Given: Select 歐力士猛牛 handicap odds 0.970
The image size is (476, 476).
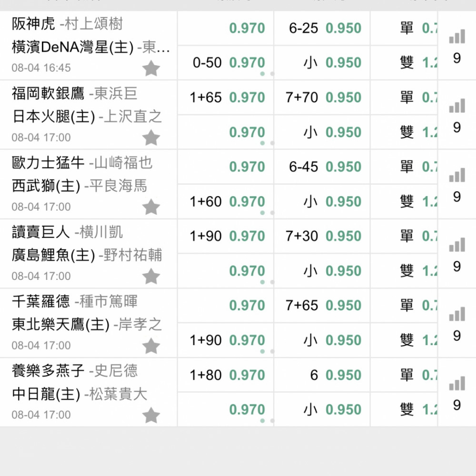Looking at the screenshot, I should (x=226, y=167).
